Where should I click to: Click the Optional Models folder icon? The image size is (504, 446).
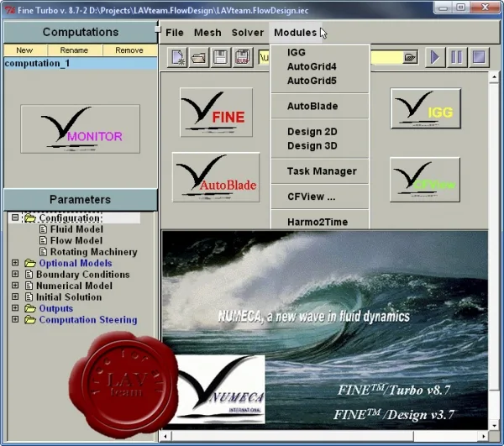click(30, 264)
